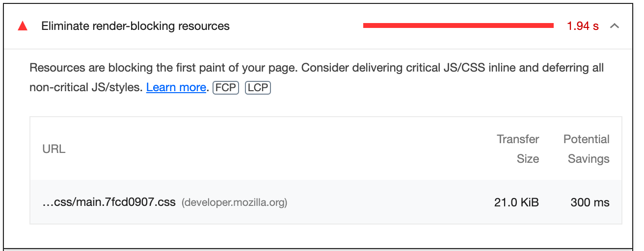Click the 1.94 s savings value
Viewport: 644px width, 251px height.
[x=583, y=26]
